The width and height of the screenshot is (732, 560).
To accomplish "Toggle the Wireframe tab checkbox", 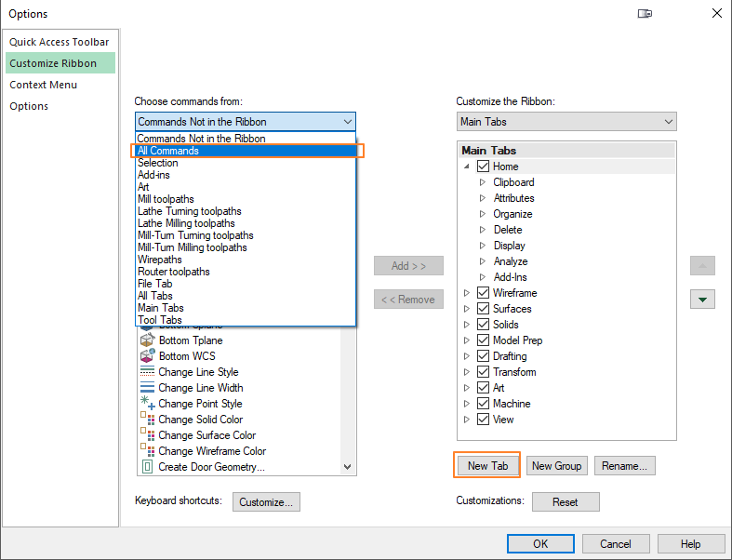I will click(x=483, y=293).
